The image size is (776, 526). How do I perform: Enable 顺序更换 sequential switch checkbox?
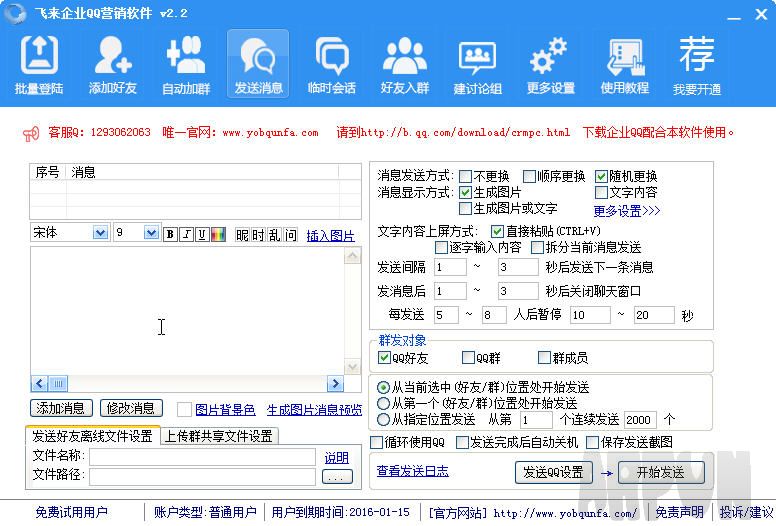[x=529, y=176]
